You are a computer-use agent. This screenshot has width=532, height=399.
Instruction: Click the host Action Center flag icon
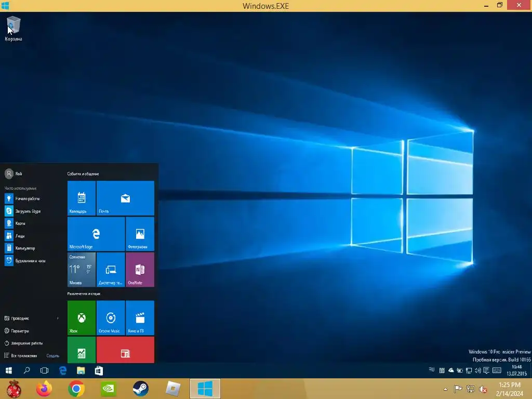click(x=458, y=389)
